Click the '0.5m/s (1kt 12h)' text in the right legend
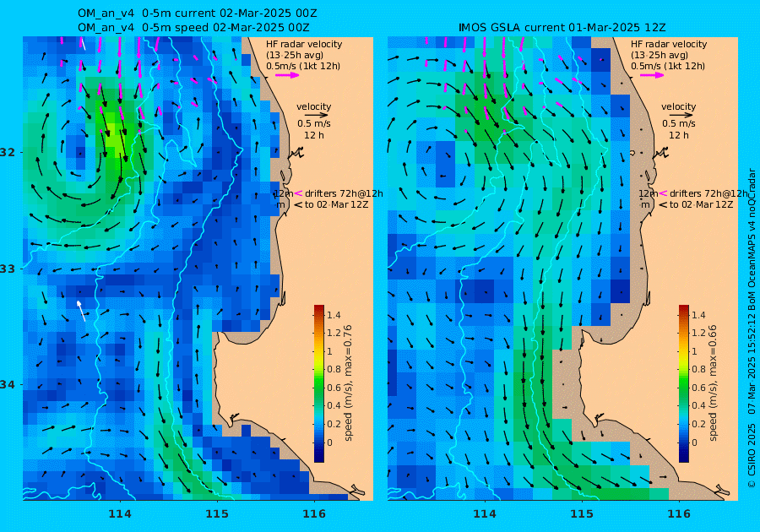The image size is (760, 532). (x=668, y=67)
